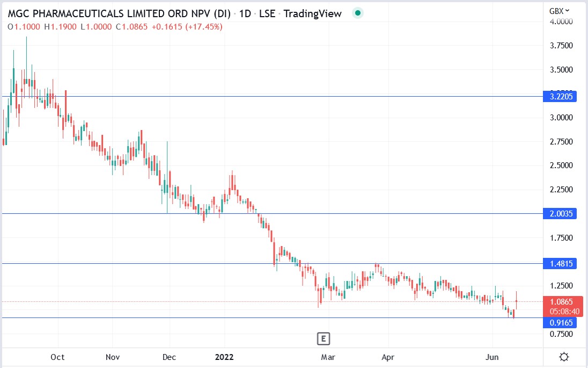
Task: Open the GBX currency dropdown
Action: tap(559, 11)
